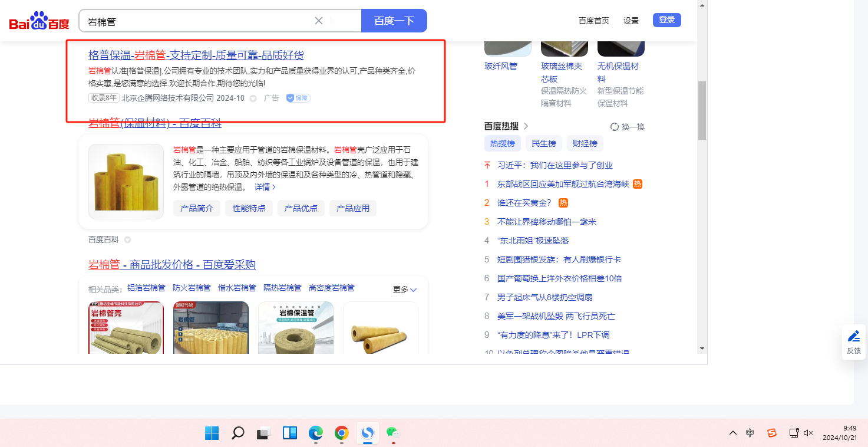Open the 岩棉管壳 product image
The height and width of the screenshot is (447, 868).
click(126, 328)
